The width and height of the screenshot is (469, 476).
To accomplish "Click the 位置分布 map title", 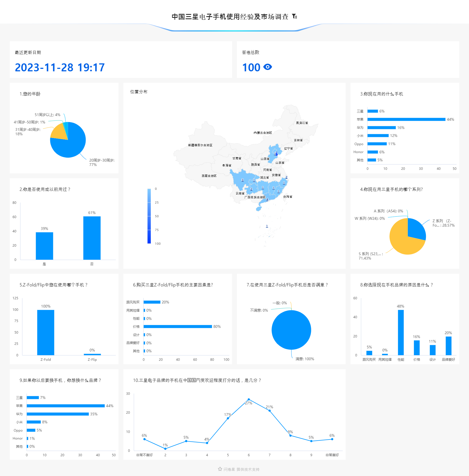I will (139, 92).
